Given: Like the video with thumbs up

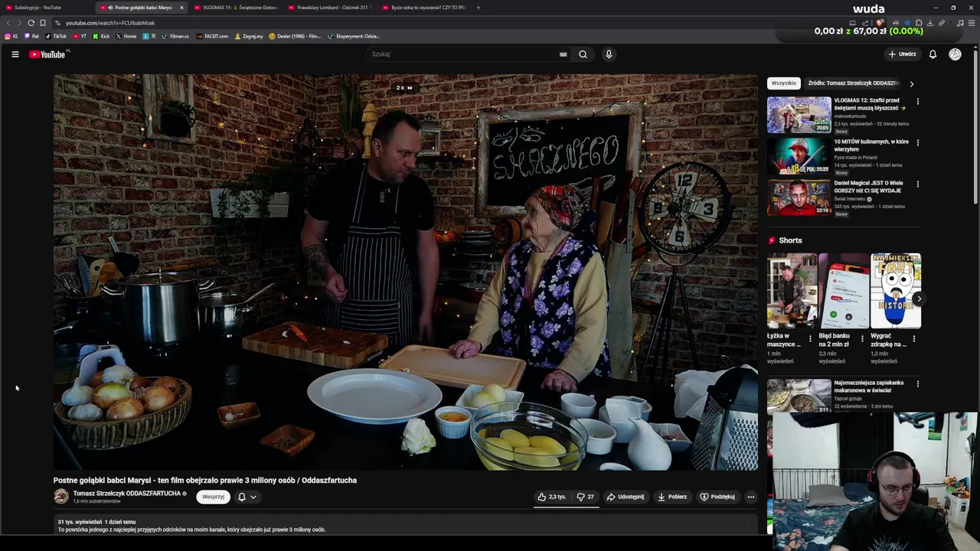Looking at the screenshot, I should (552, 497).
